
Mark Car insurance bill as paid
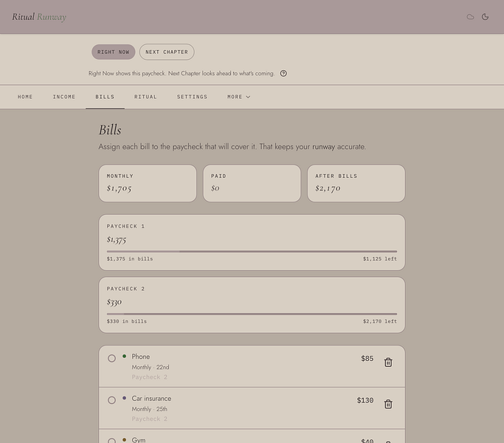(111, 400)
